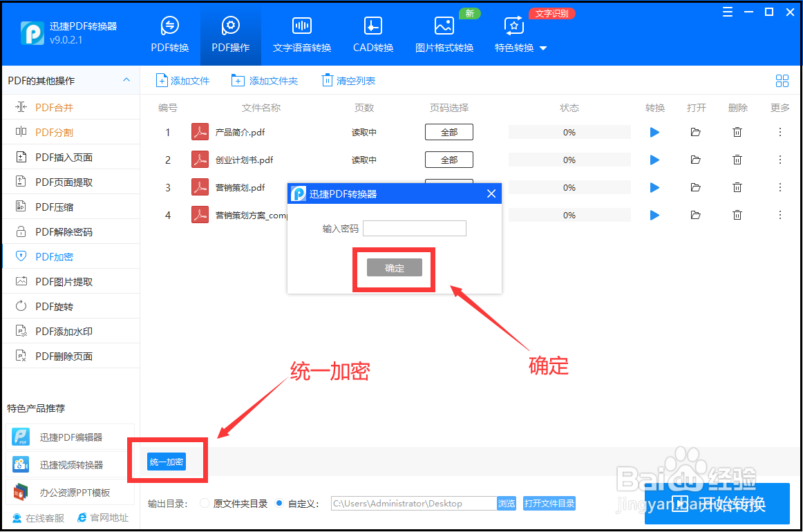Select PDF分割 in the sidebar

70,132
